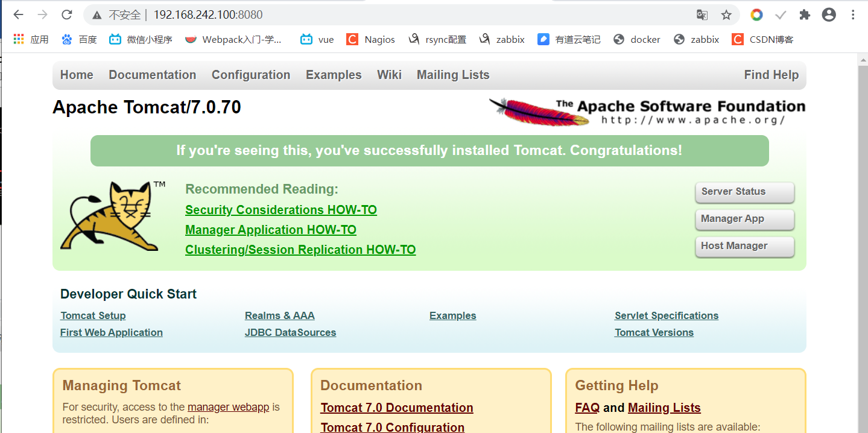Open Manager Application HOW-TO link
This screenshot has height=433, width=868.
pos(271,230)
